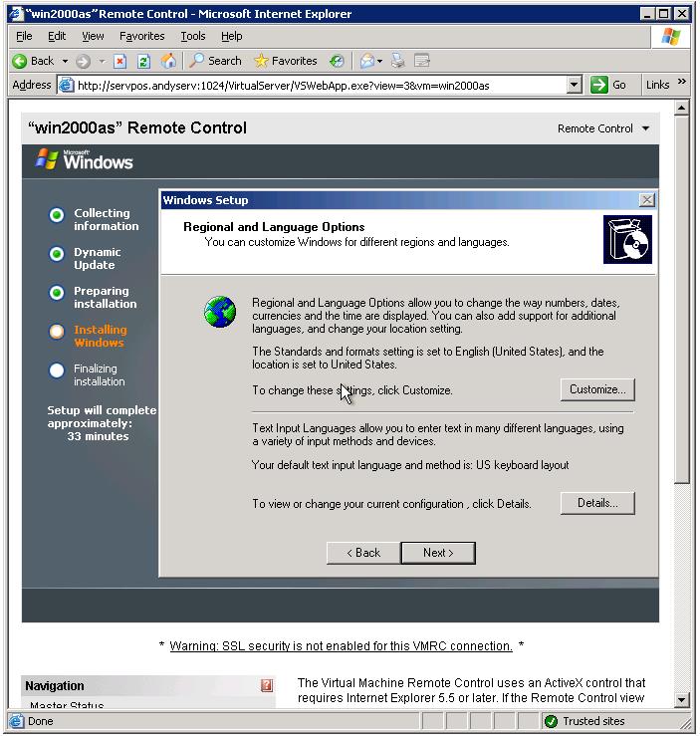Click the Links toolbar label
The height and width of the screenshot is (736, 700).
[x=657, y=85]
